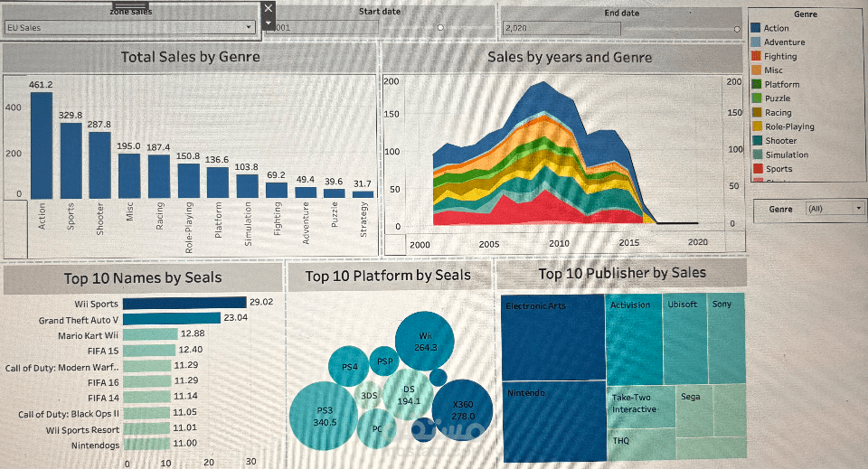Remove the zone sales filter with the X icon
The image size is (868, 469).
pos(269,8)
